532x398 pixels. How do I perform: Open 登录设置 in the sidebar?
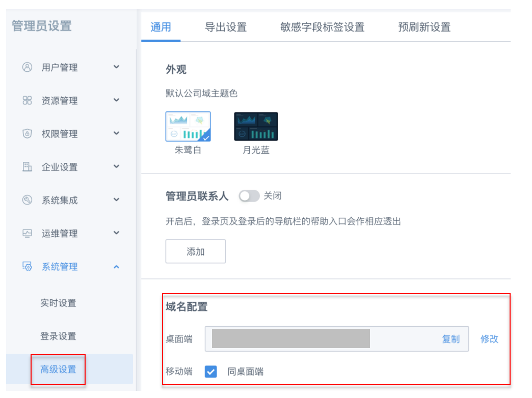point(58,336)
